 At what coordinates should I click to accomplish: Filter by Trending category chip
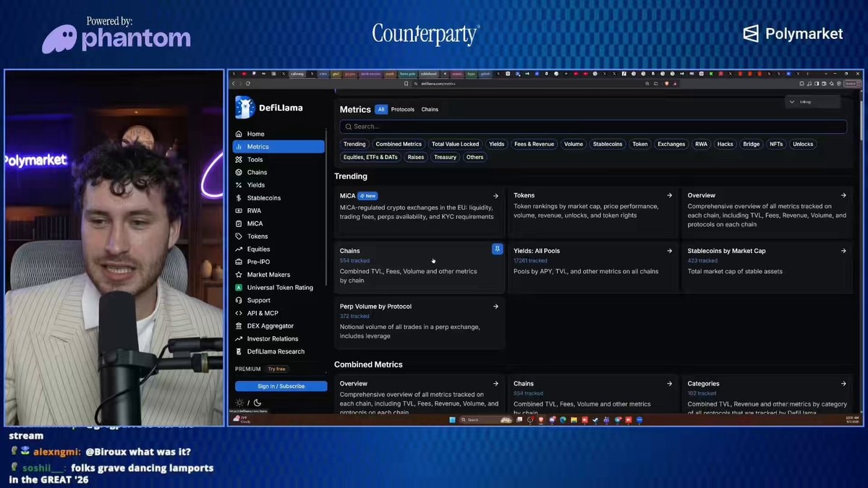[354, 144]
